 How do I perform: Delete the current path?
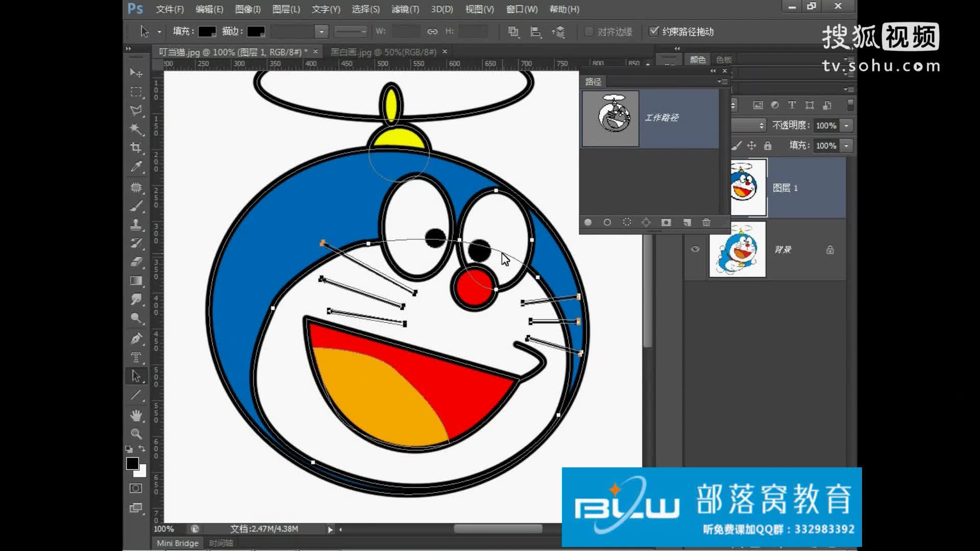(x=706, y=222)
